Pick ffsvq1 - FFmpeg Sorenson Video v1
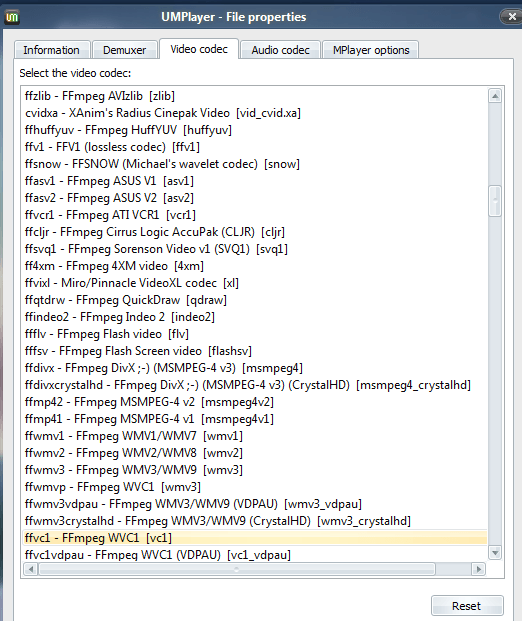 tap(156, 249)
